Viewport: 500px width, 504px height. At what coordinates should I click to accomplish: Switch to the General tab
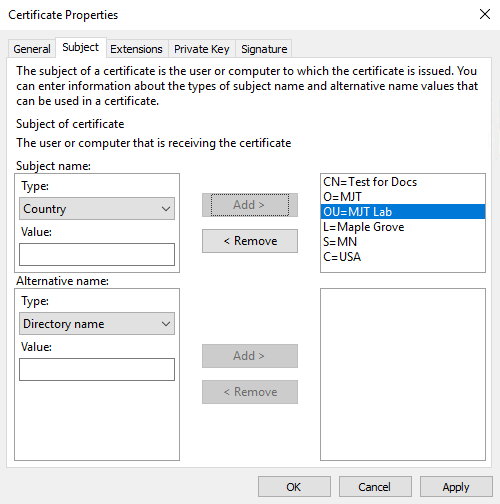tap(32, 49)
